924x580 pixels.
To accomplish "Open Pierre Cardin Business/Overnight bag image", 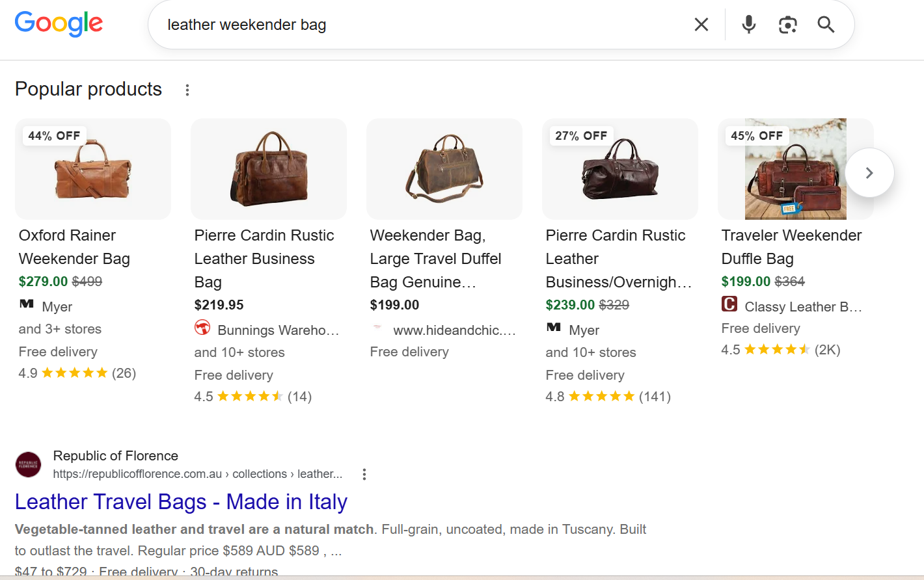I will point(620,169).
